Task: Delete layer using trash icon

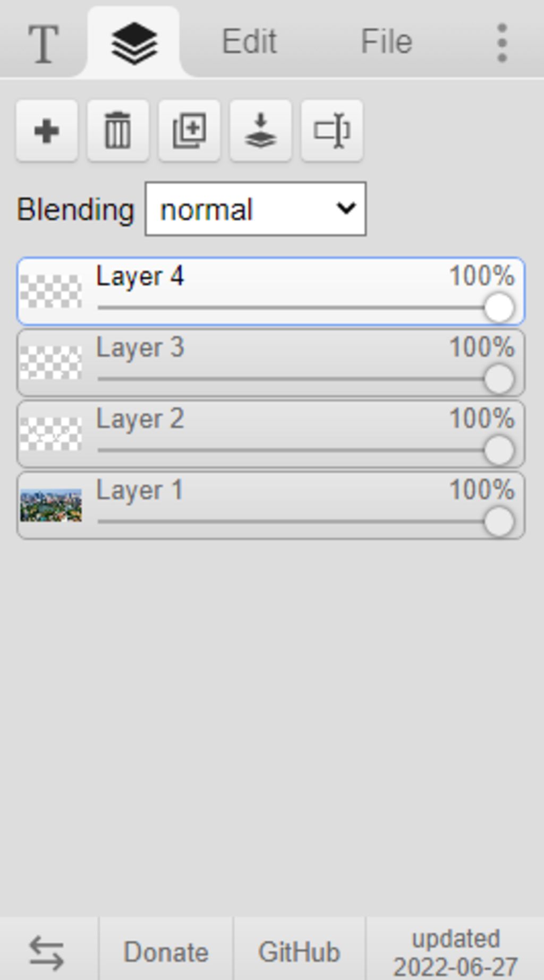Action: [x=118, y=130]
